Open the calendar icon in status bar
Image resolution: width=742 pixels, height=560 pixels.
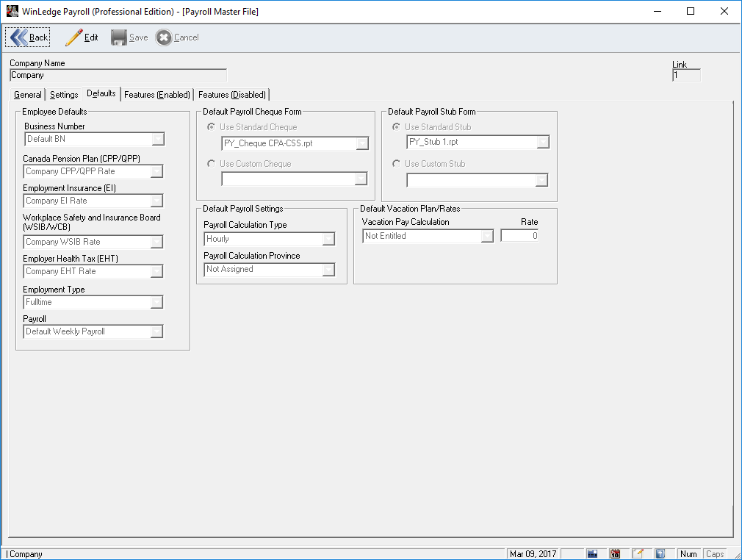[x=616, y=554]
